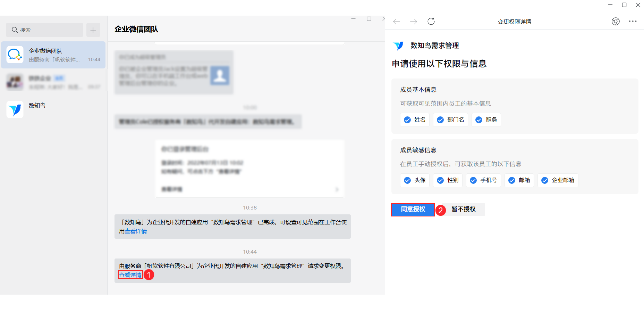The width and height of the screenshot is (644, 312).
Task: Toggle the 企业邮箱 permission checkbox
Action: point(545,180)
